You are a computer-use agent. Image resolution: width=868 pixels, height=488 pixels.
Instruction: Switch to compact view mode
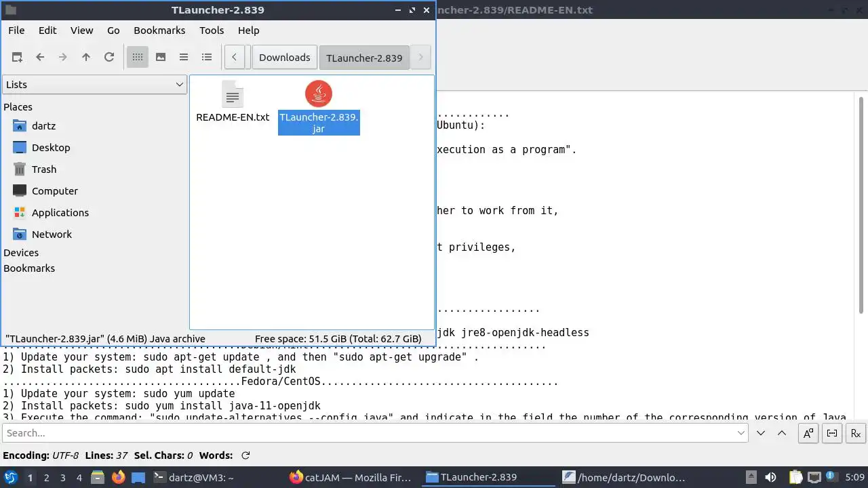click(184, 58)
